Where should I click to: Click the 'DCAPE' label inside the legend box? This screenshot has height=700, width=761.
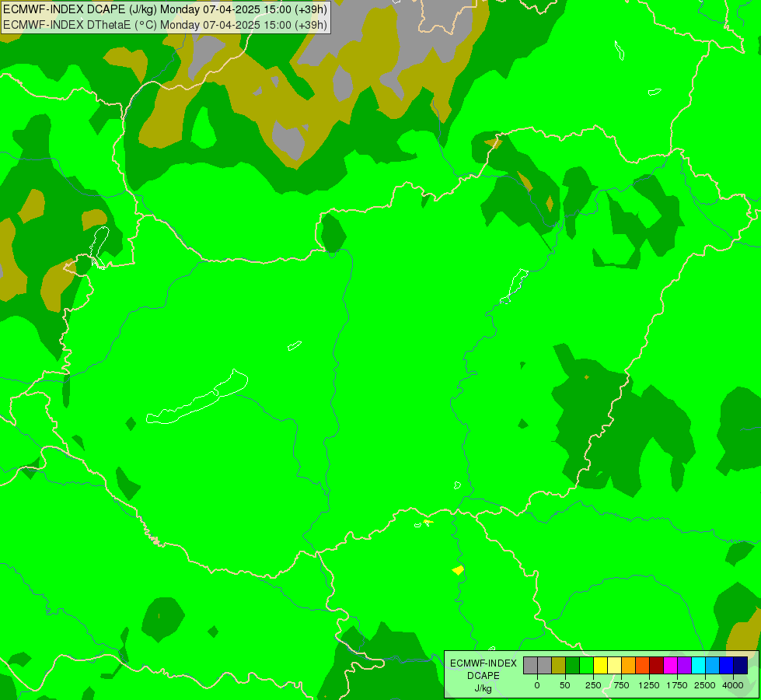[x=483, y=676]
